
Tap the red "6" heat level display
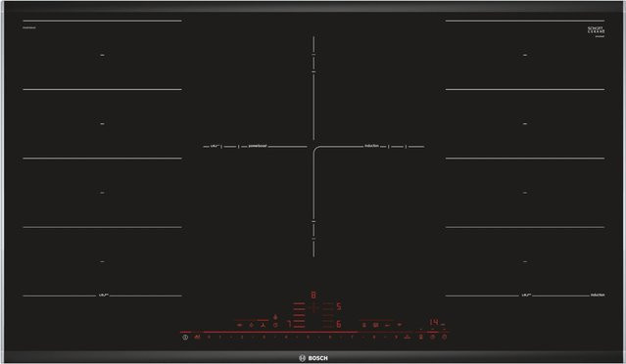339,324
